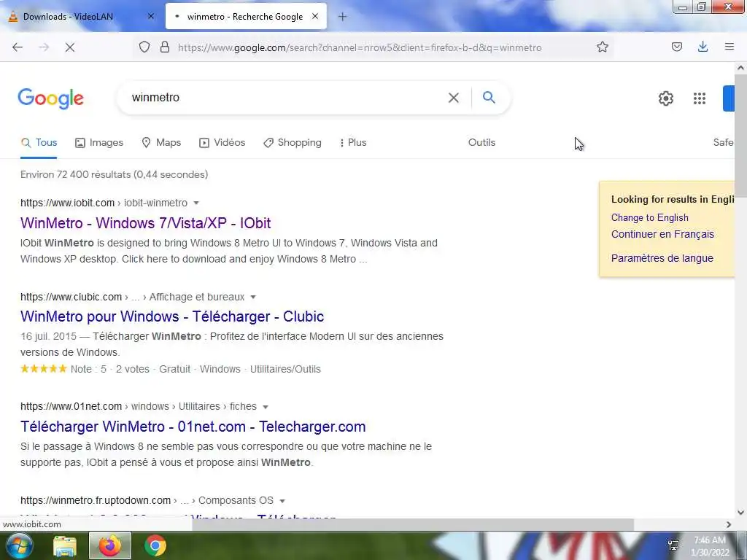Clear the search box with the X icon

click(x=454, y=98)
